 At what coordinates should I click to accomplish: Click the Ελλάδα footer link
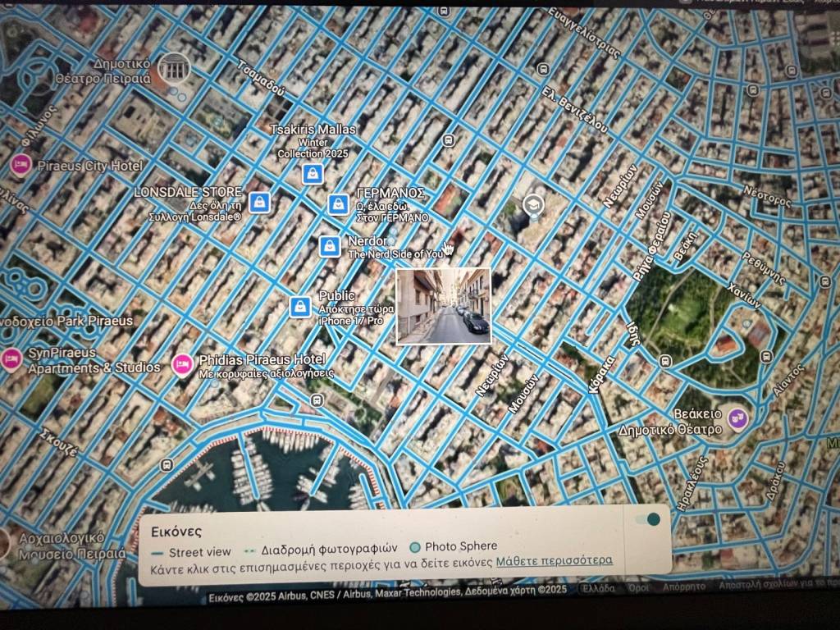tap(598, 588)
